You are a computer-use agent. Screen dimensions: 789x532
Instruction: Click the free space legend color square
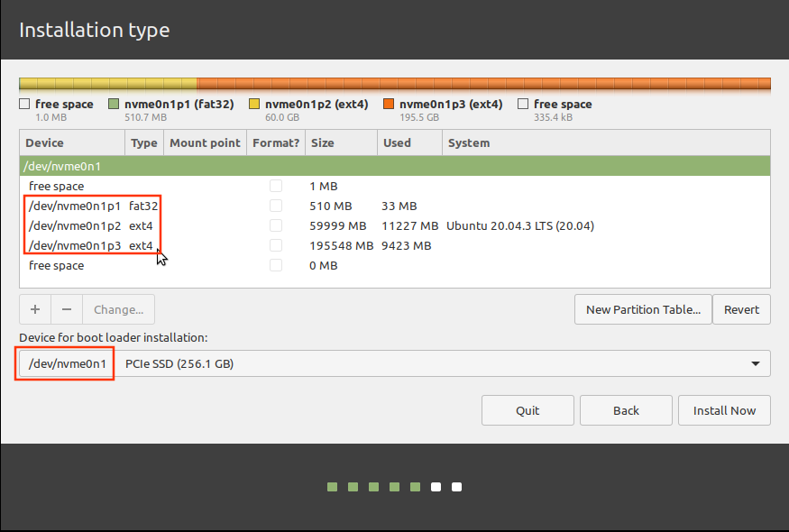click(24, 104)
